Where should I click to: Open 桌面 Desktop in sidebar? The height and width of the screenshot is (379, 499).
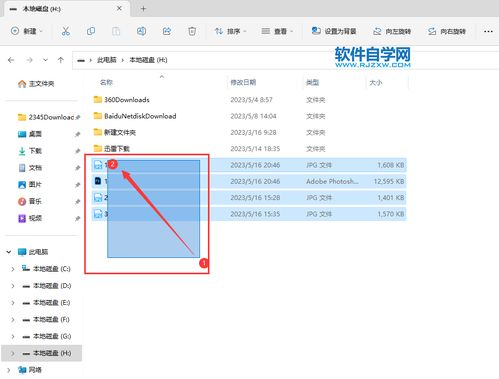point(30,134)
